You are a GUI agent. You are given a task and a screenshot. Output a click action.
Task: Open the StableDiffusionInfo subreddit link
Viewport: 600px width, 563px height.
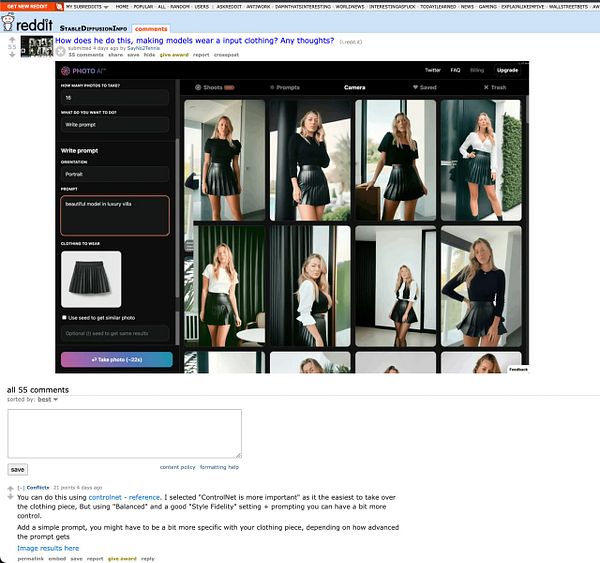point(93,28)
